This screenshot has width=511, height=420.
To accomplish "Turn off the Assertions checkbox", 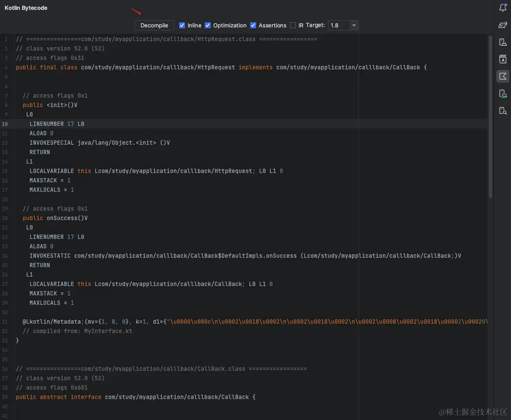I will pos(253,25).
